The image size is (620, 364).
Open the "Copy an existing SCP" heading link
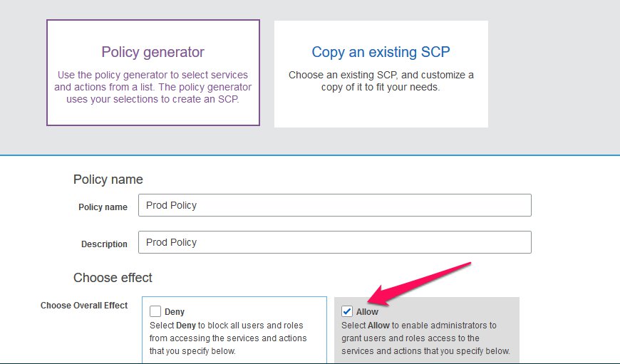[x=381, y=52]
